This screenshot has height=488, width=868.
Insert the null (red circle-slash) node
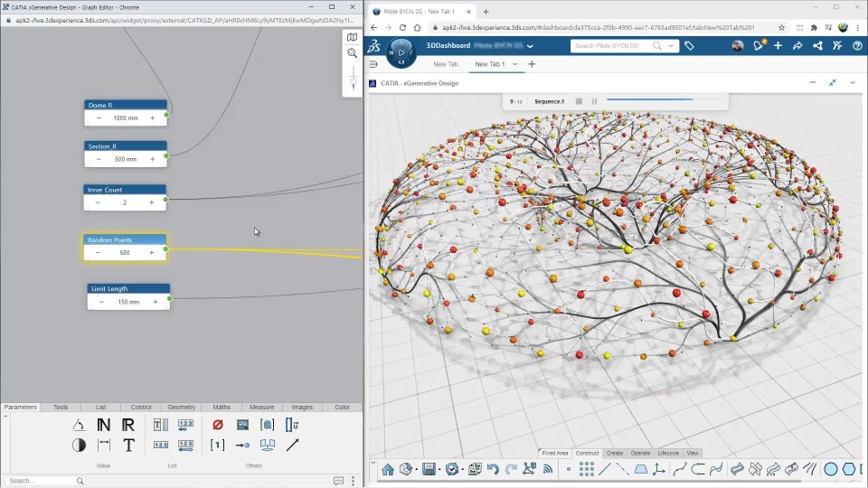click(x=218, y=425)
